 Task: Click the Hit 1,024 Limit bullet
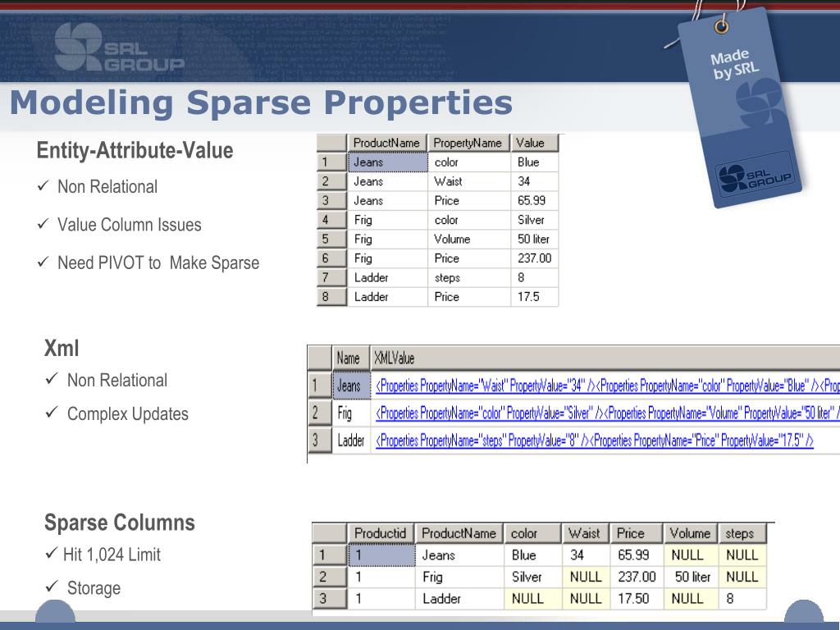click(x=112, y=555)
